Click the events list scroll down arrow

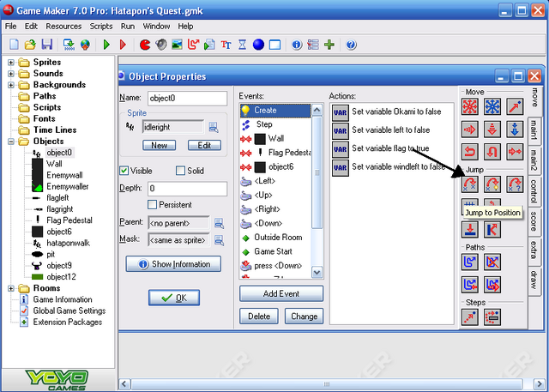coord(317,272)
